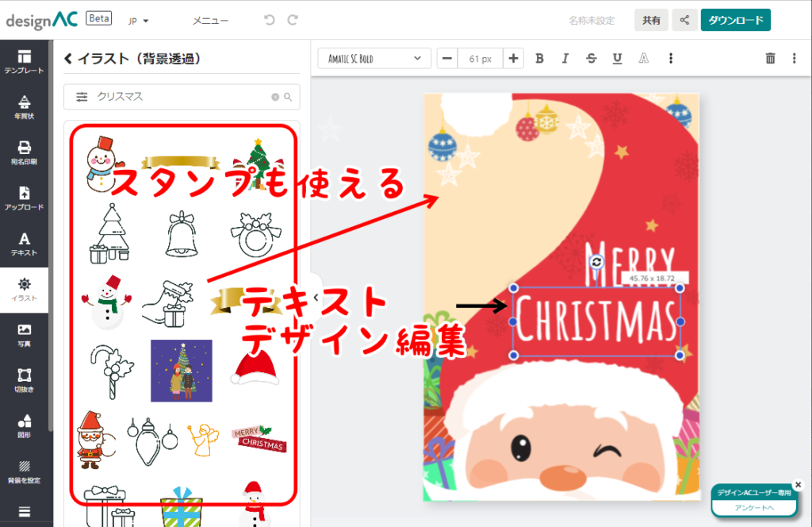The height and width of the screenshot is (527, 812).
Task: Open the メニュー menu
Action: (x=210, y=21)
